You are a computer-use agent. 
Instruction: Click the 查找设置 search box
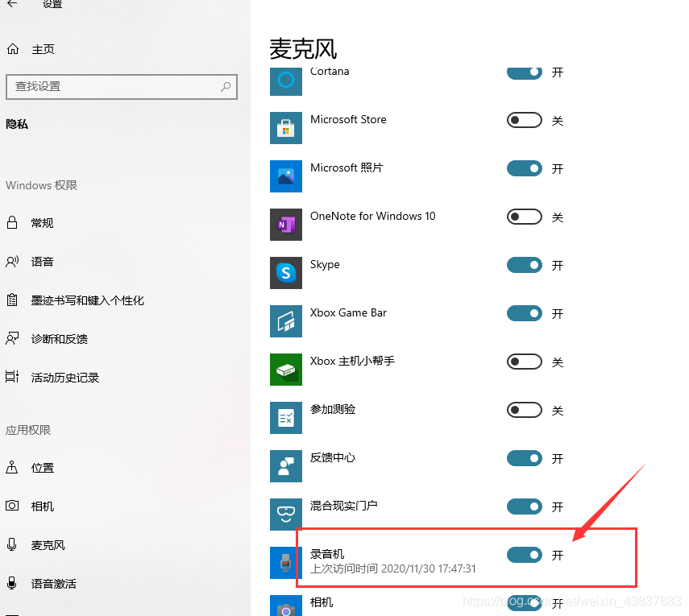pos(122,86)
